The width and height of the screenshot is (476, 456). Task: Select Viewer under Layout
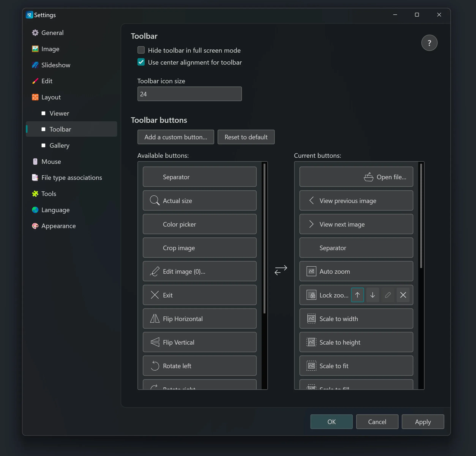coord(59,113)
